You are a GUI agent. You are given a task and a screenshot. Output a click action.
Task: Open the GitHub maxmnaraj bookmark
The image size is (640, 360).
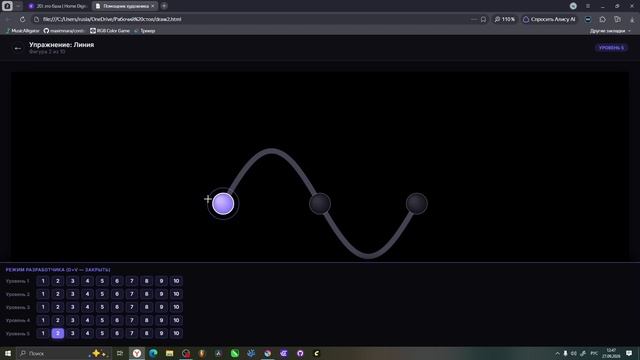[64, 31]
